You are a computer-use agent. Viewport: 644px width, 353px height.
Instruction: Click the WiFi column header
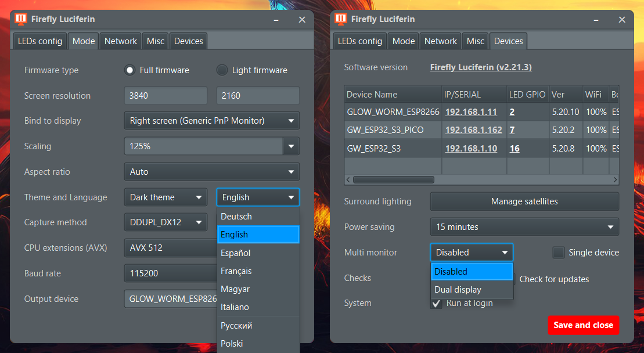point(596,95)
